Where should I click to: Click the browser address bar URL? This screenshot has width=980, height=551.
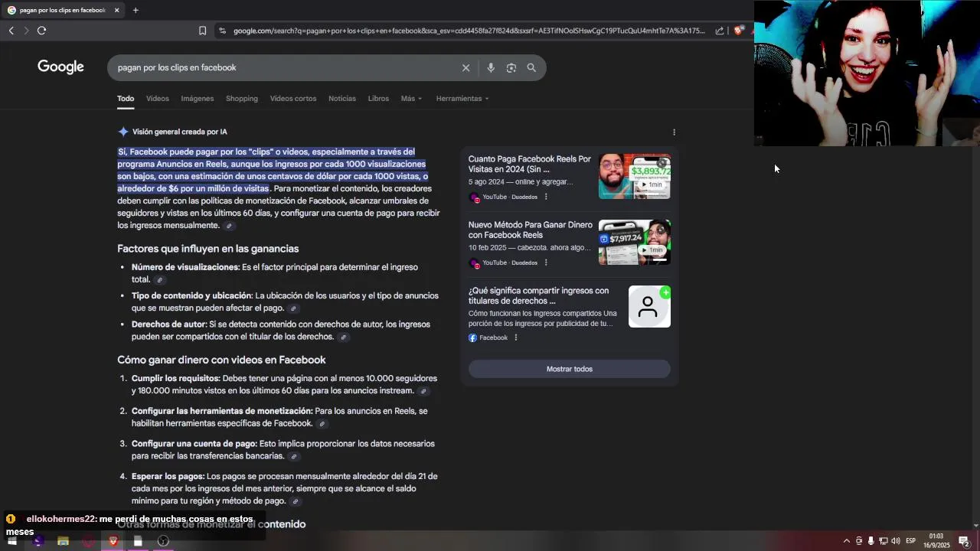pyautogui.click(x=469, y=31)
